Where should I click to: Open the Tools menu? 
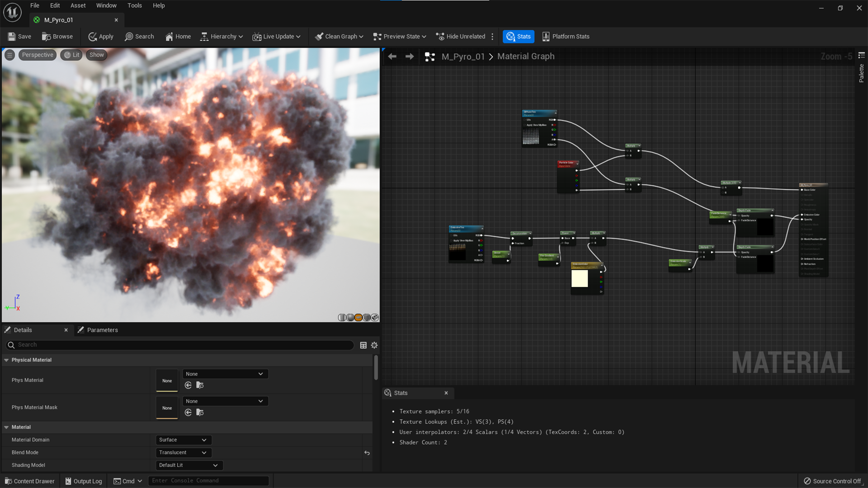(x=134, y=5)
